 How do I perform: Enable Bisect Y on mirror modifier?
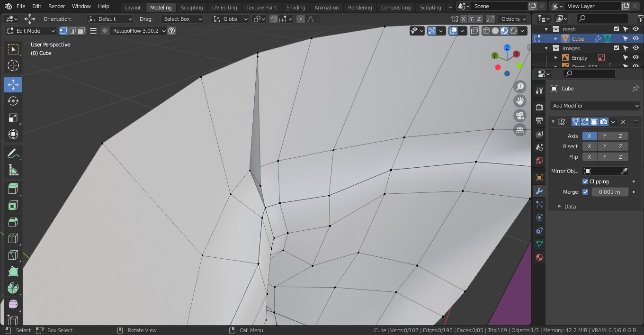605,146
